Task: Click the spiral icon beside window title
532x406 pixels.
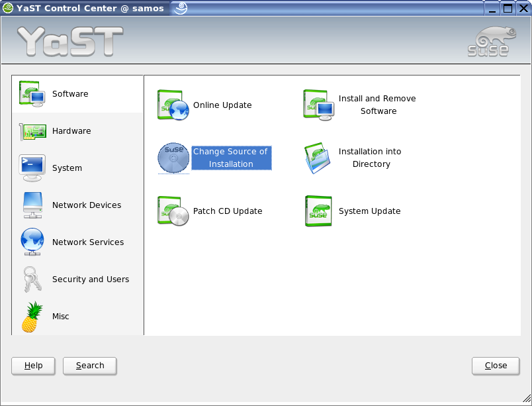Action: (181, 8)
